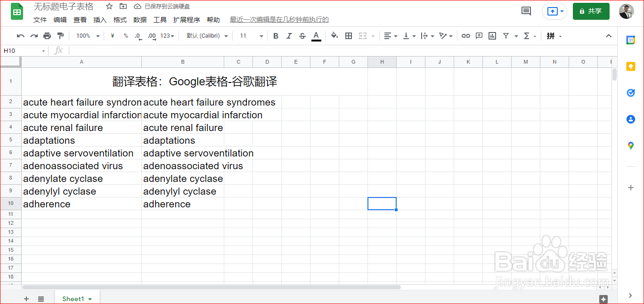This screenshot has width=644, height=304.
Task: Open the 帮助 menu
Action: tap(213, 20)
